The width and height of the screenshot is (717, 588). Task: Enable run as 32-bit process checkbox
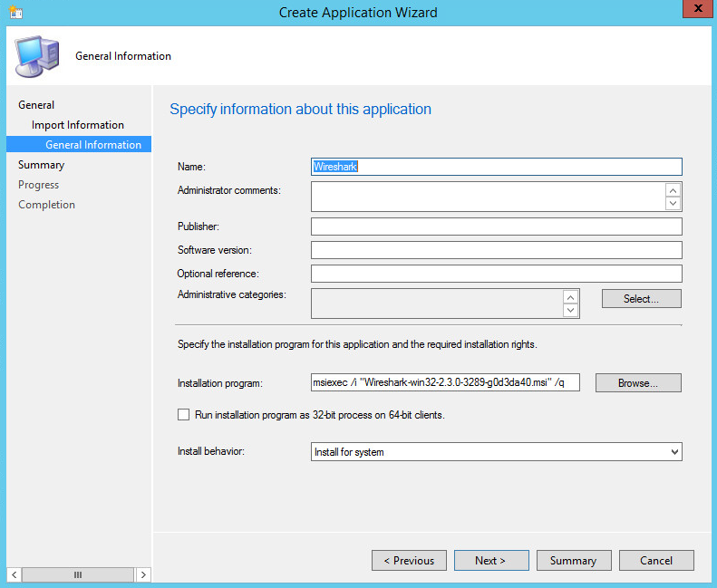[x=183, y=414]
